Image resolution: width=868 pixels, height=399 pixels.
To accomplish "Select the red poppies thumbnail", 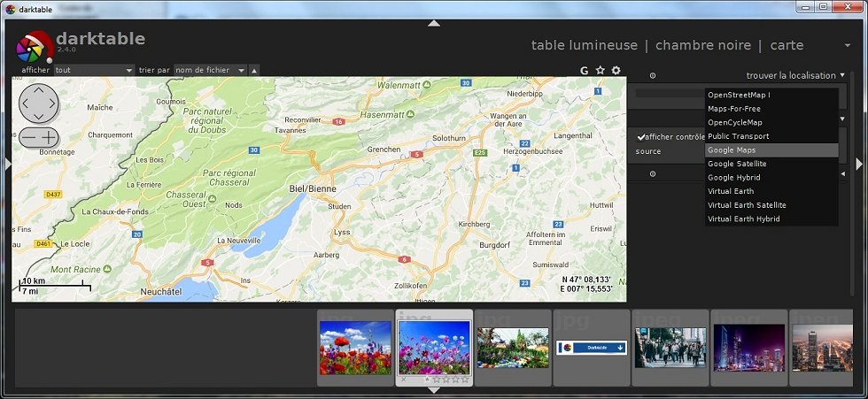I will (x=356, y=348).
